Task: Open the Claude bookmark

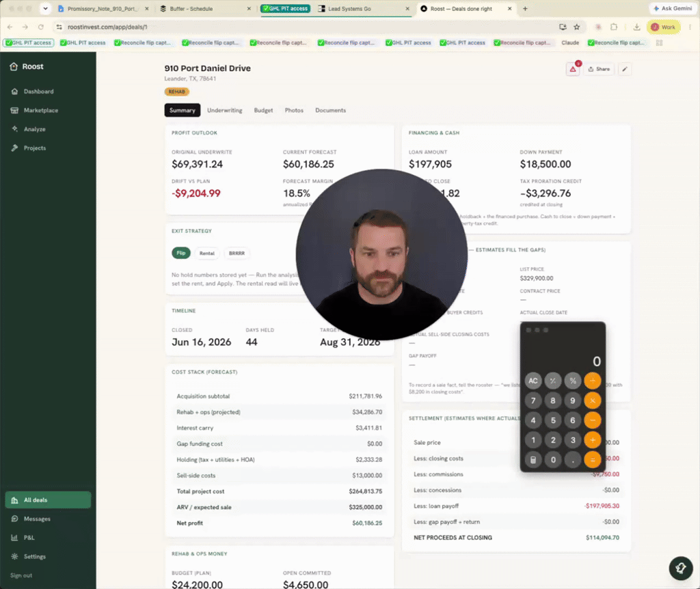Action: point(570,43)
